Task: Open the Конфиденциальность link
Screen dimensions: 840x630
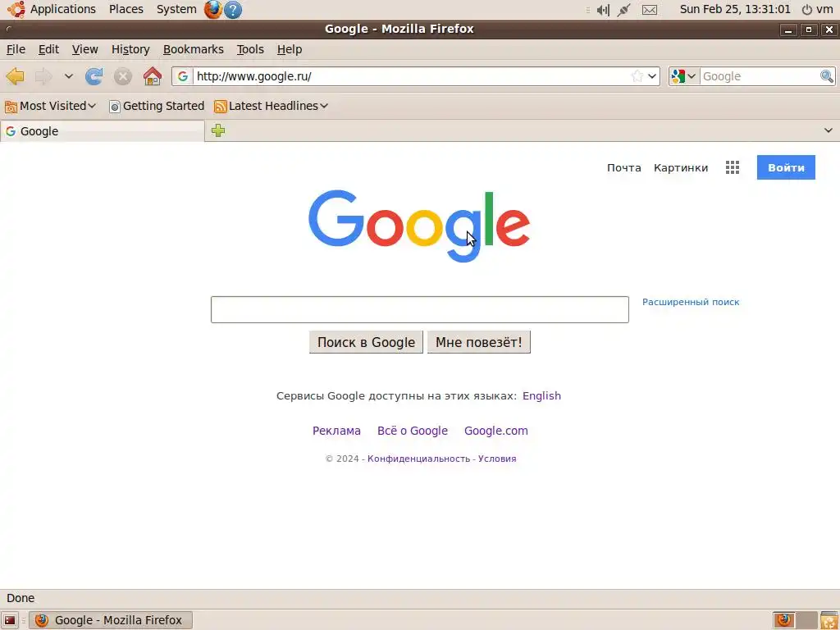Action: pos(418,459)
